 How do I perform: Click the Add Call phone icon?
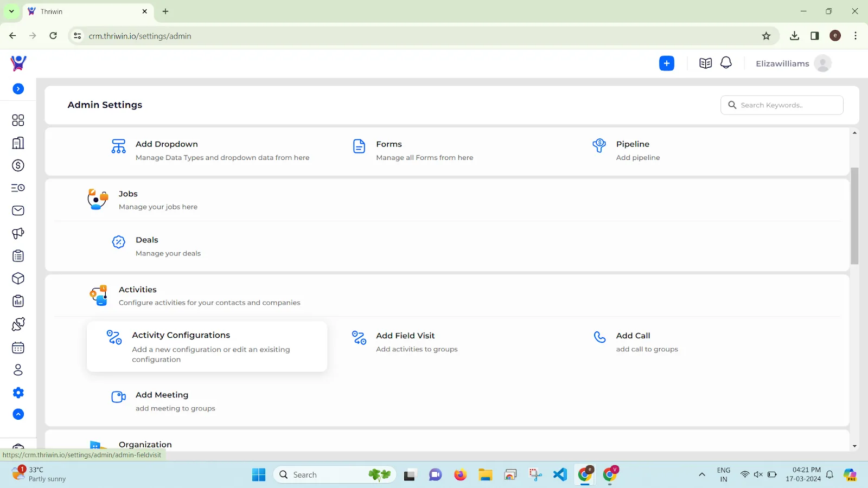point(599,337)
